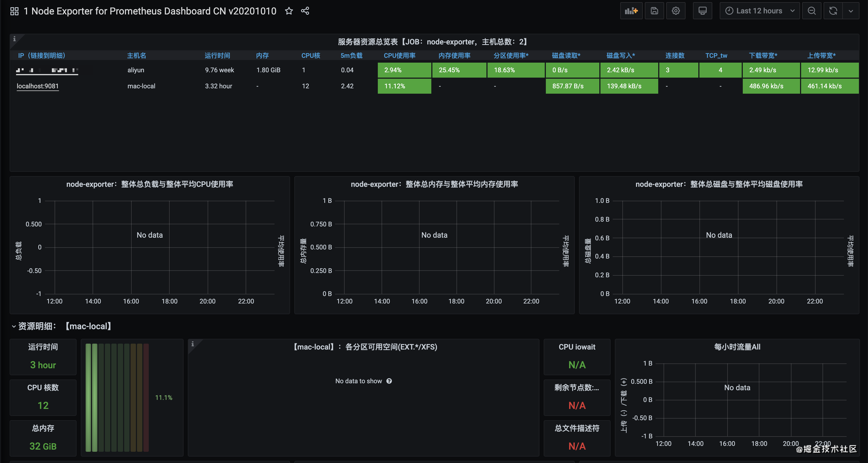This screenshot has width=868, height=463.
Task: Open the localhost:9081 detail link
Action: [x=38, y=86]
